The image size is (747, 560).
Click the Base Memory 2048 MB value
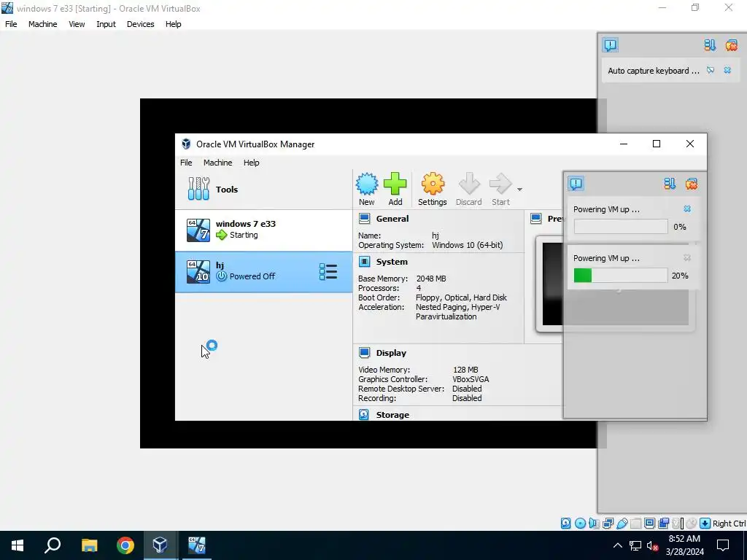click(431, 279)
